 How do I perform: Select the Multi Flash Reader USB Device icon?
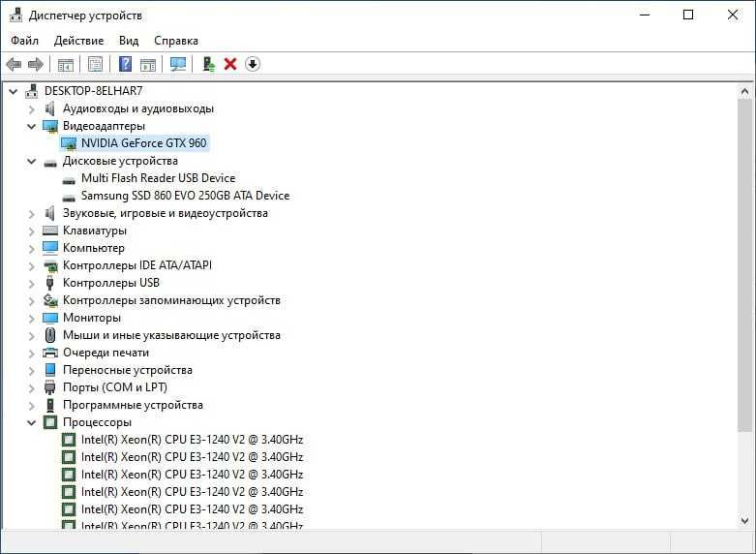point(69,180)
